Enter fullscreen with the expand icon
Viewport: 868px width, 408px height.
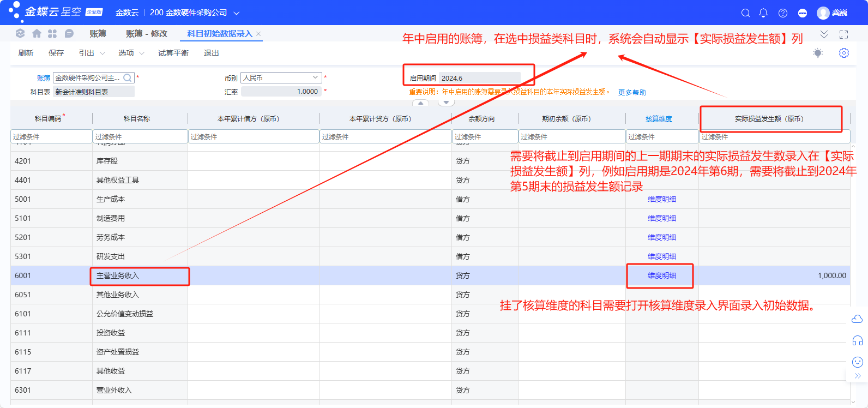843,34
